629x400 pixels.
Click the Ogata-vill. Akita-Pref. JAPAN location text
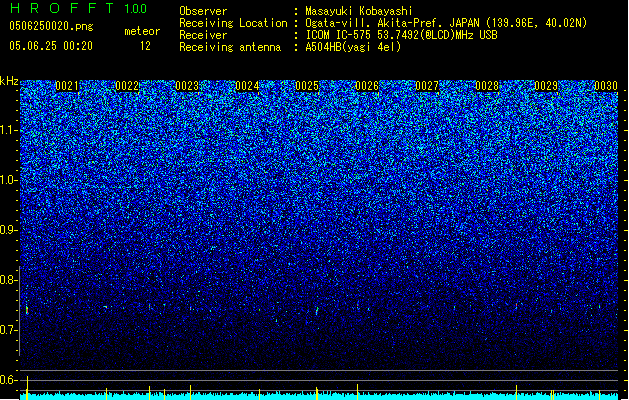pos(446,23)
